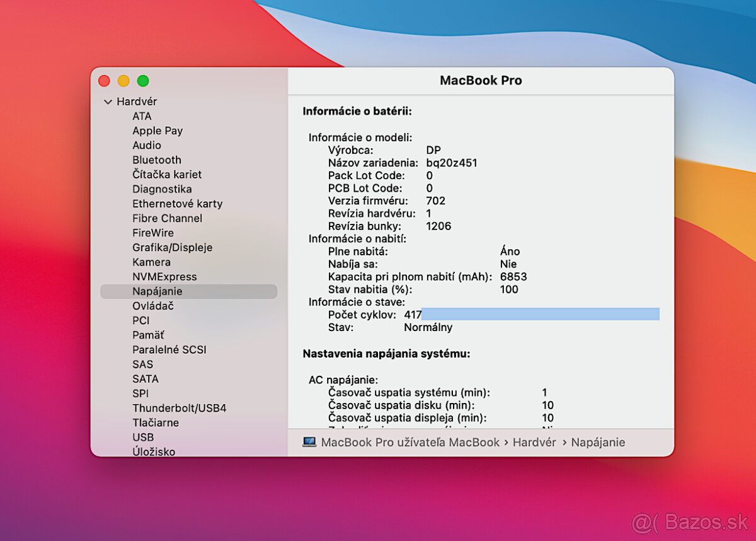The image size is (756, 541).
Task: Select Napájanie in the sidebar
Action: (x=158, y=291)
